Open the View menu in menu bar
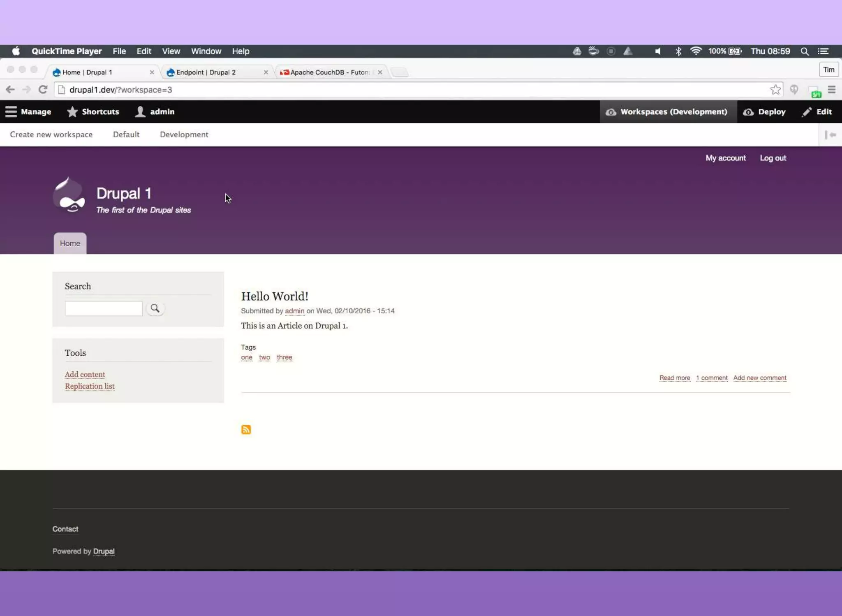This screenshot has width=842, height=616. pos(171,51)
